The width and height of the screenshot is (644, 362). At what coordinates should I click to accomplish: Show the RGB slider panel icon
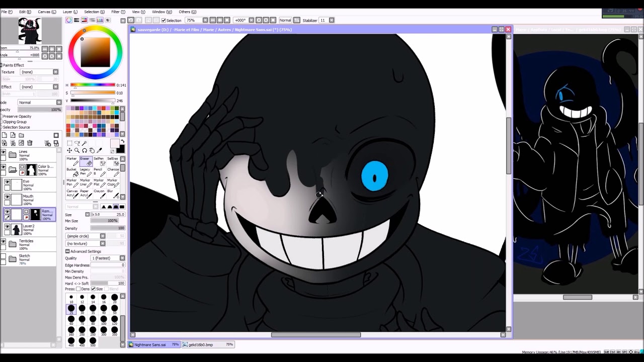pyautogui.click(x=76, y=20)
